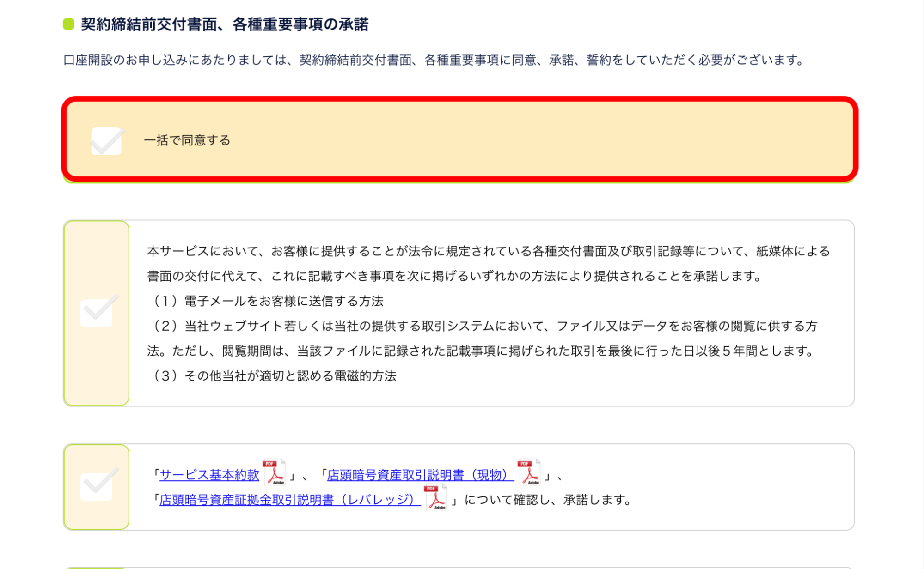Screen dimensions: 924x569
Task: Click PDF icon next to サービス基本約款
Action: [274, 472]
